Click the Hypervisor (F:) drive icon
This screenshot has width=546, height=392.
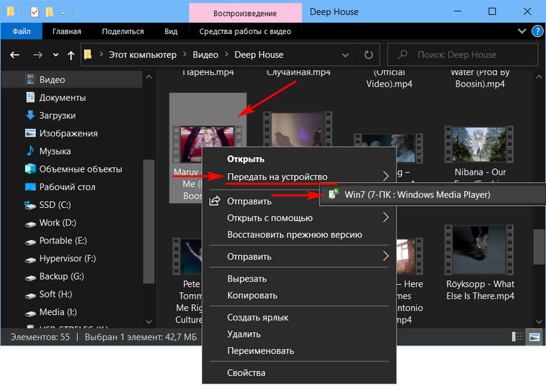click(x=30, y=260)
